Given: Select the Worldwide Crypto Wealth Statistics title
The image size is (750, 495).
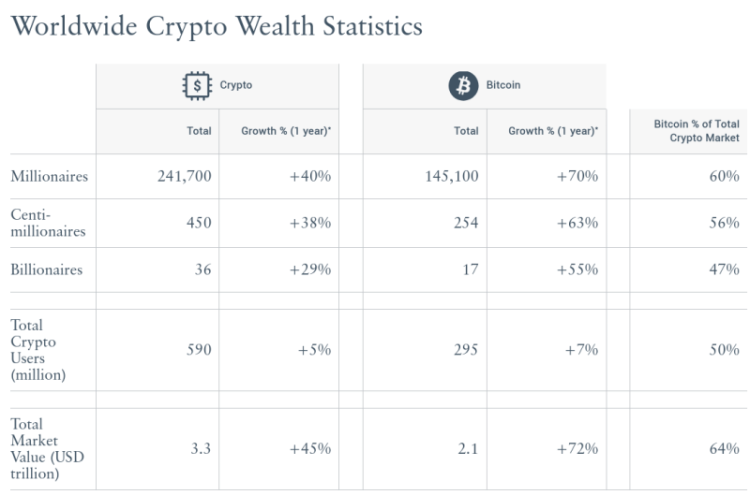Looking at the screenshot, I should [215, 27].
